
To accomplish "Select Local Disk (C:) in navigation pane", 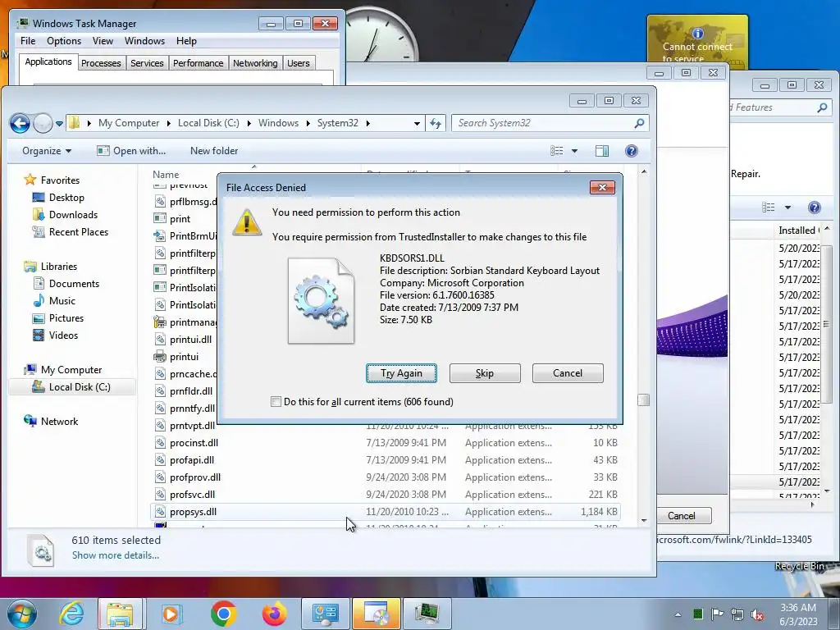I will (71, 387).
